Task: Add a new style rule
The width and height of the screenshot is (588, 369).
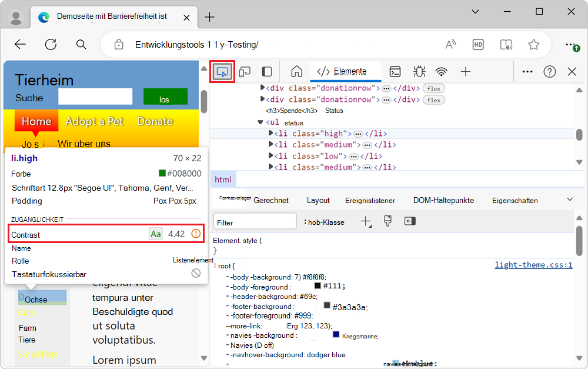Action: pyautogui.click(x=366, y=221)
